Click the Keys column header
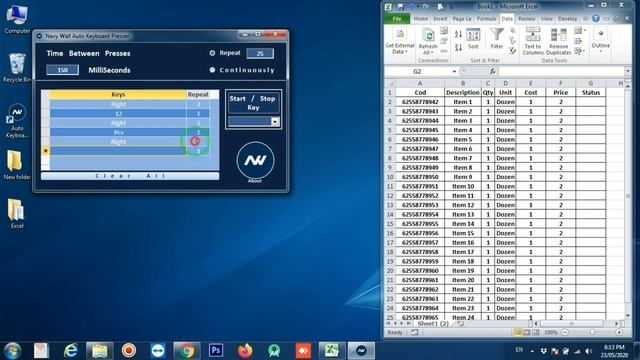Screen dimensions: 640x360 [118, 94]
